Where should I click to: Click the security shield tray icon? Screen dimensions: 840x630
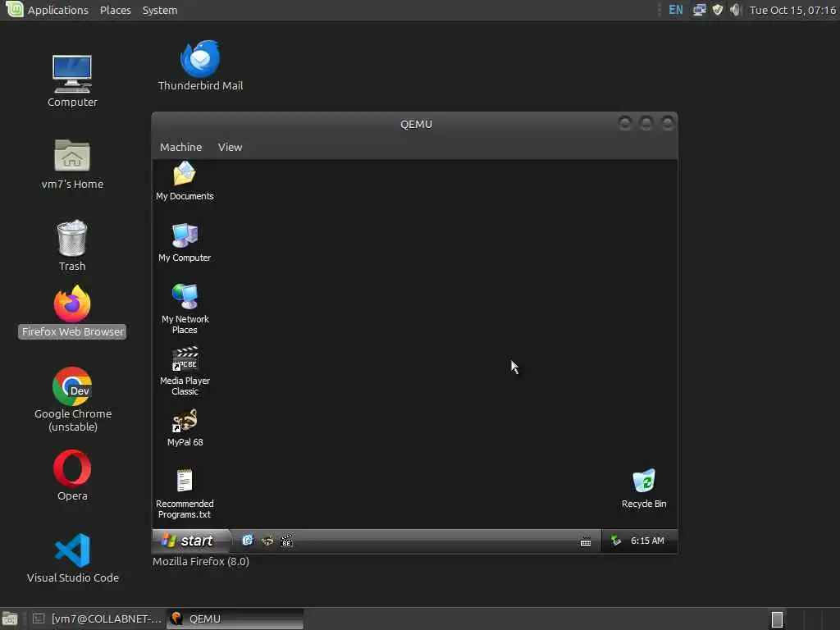pyautogui.click(x=717, y=10)
